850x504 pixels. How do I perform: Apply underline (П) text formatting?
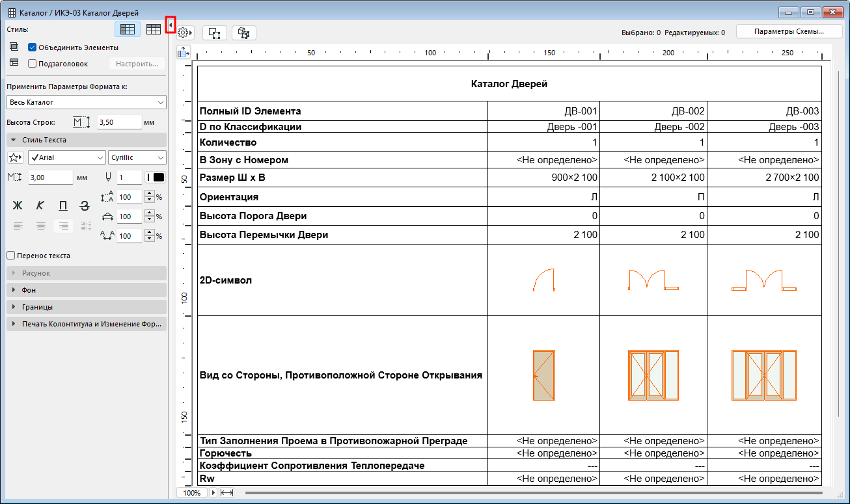click(x=62, y=206)
